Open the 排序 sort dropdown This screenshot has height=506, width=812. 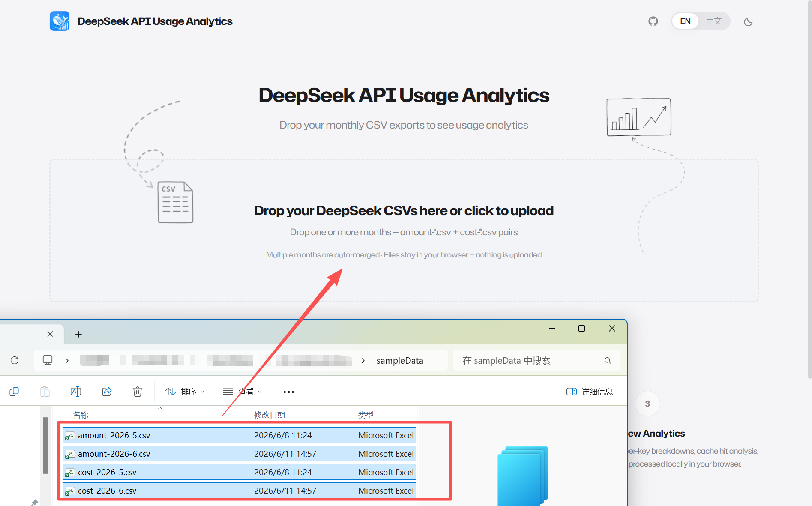click(185, 392)
